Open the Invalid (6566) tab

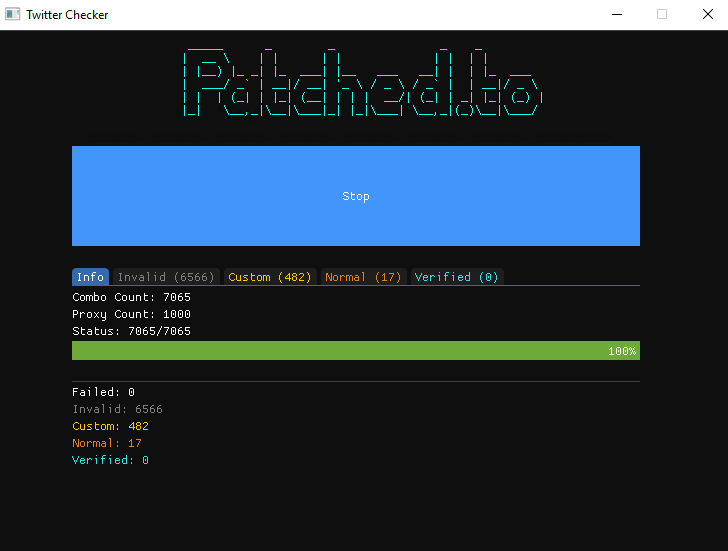pyautogui.click(x=166, y=277)
